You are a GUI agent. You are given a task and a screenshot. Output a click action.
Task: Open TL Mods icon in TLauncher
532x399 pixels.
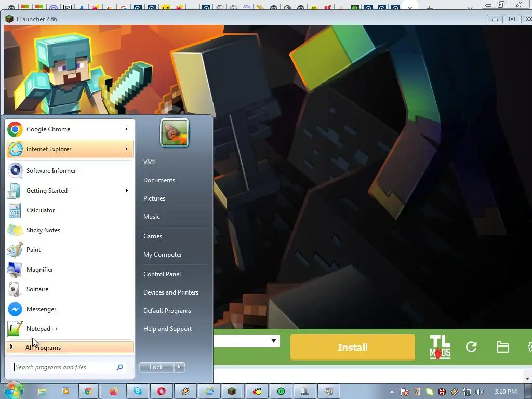(x=440, y=347)
